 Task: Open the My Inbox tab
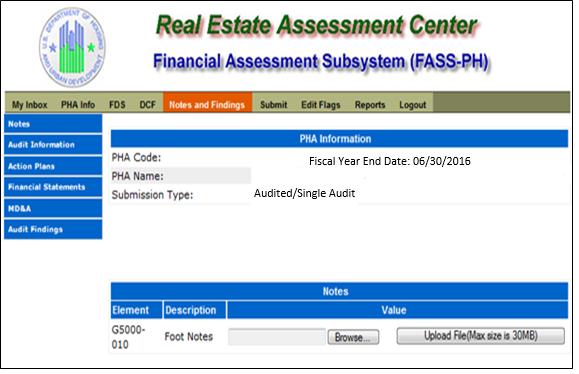click(x=30, y=105)
